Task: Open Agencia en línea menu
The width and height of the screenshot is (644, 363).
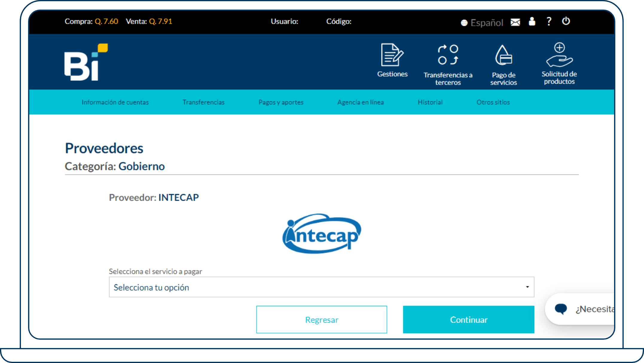Action: pyautogui.click(x=361, y=102)
